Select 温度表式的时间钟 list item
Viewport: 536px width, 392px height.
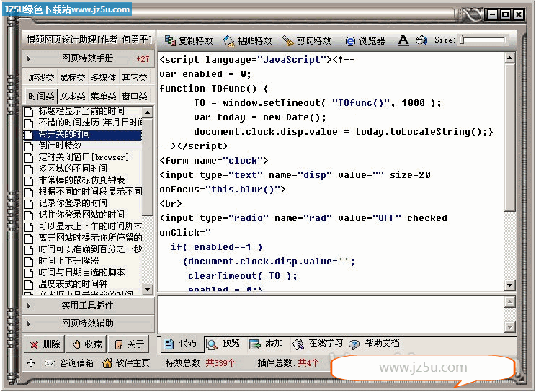point(82,284)
